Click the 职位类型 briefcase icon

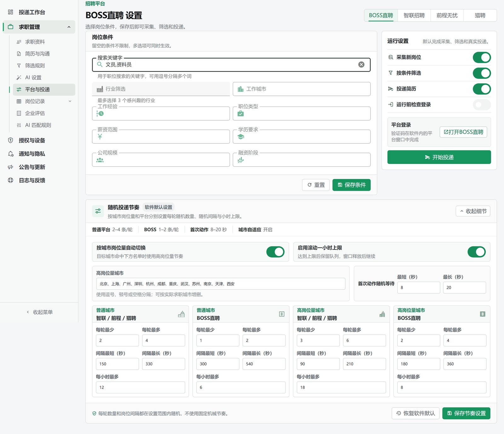(241, 113)
